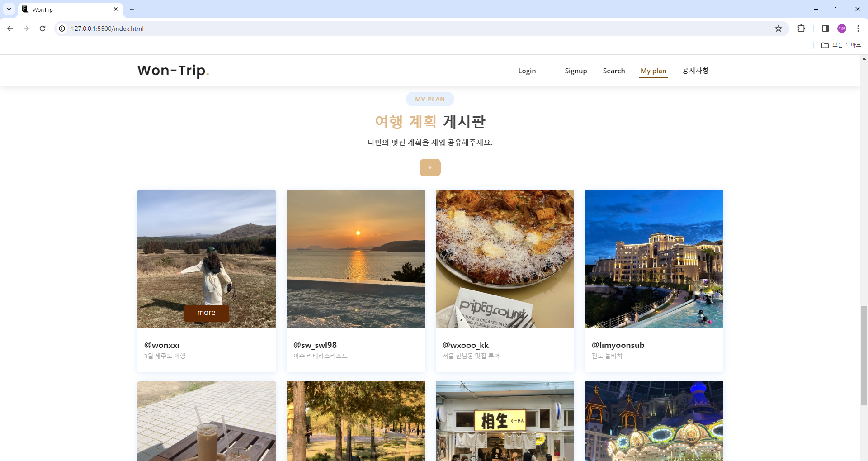Click the page vertical scrollbar thumb

click(x=864, y=355)
